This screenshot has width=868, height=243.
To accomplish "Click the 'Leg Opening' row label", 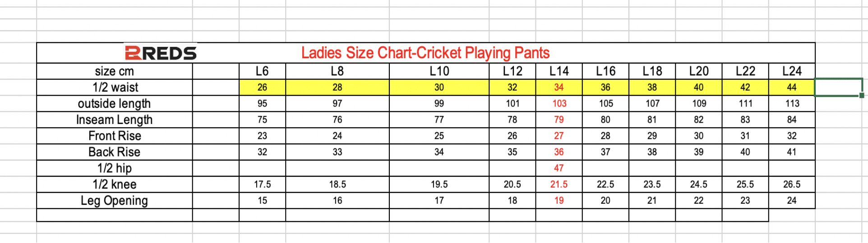I will tap(114, 201).
